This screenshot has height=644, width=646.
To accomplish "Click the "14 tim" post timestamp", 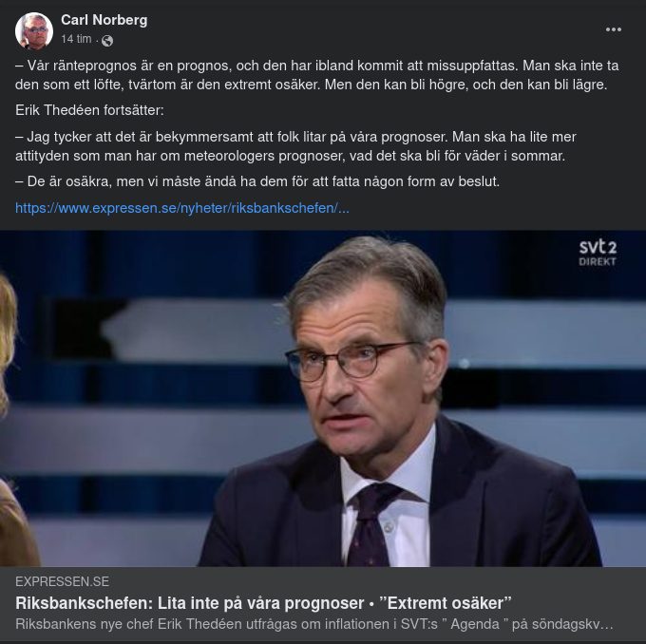I will point(77,40).
